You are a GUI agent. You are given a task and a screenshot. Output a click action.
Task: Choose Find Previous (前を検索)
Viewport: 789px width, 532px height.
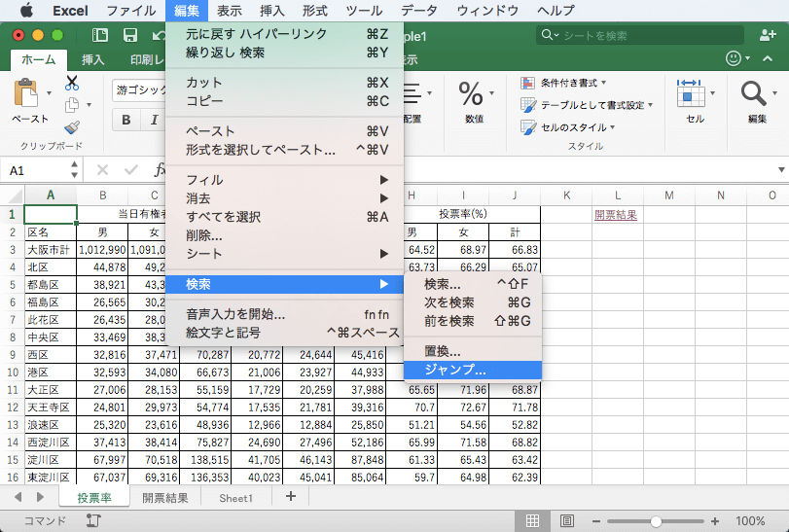click(x=473, y=321)
